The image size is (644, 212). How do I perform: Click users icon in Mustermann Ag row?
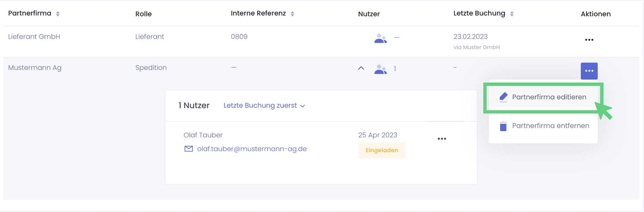tap(380, 69)
